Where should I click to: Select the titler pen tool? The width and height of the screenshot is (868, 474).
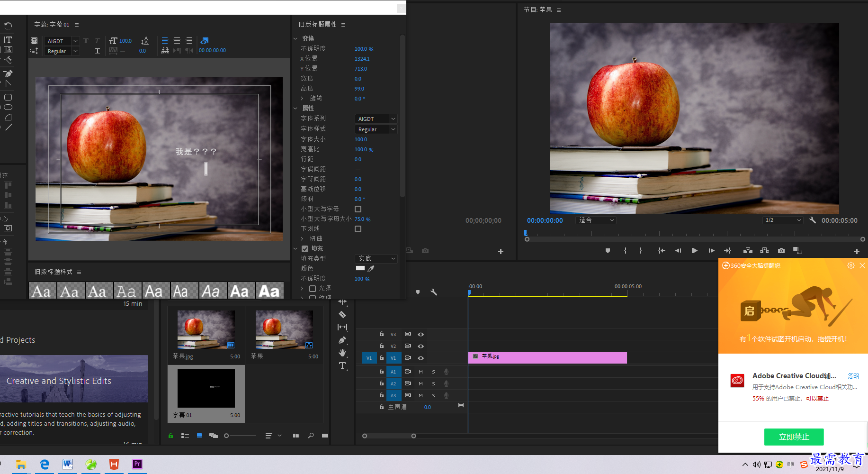pos(8,73)
